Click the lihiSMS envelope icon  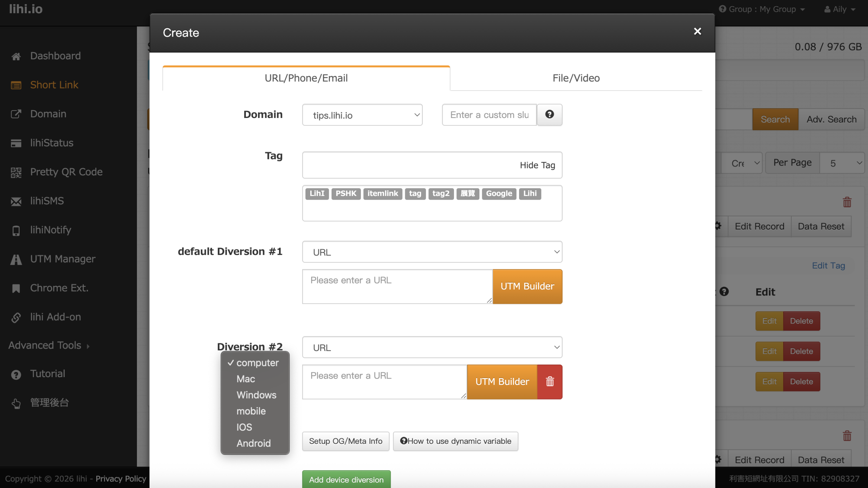(x=16, y=201)
